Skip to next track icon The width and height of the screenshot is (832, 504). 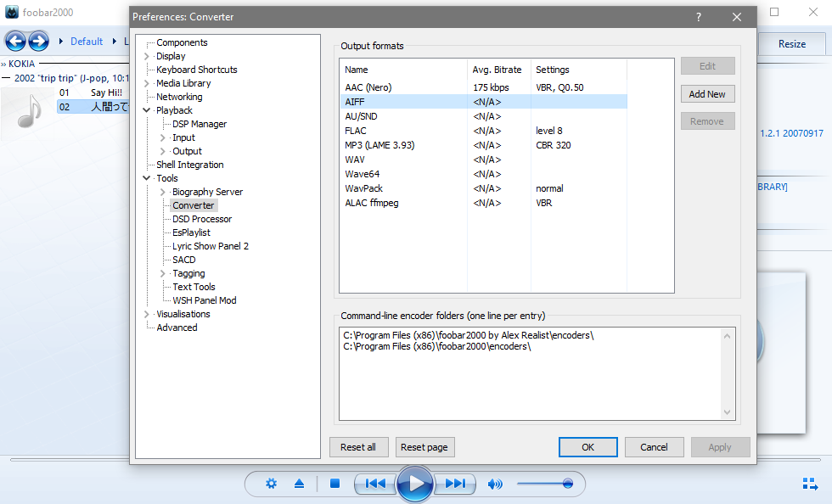[x=455, y=484]
